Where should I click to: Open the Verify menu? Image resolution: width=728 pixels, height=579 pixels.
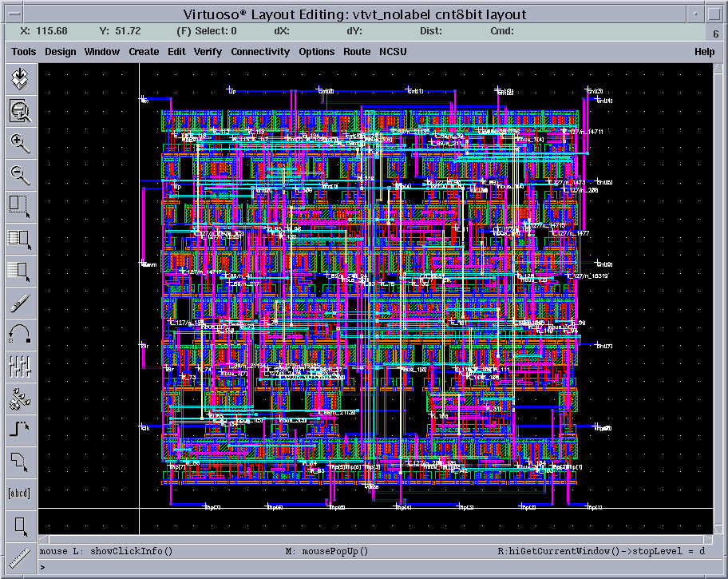(208, 52)
